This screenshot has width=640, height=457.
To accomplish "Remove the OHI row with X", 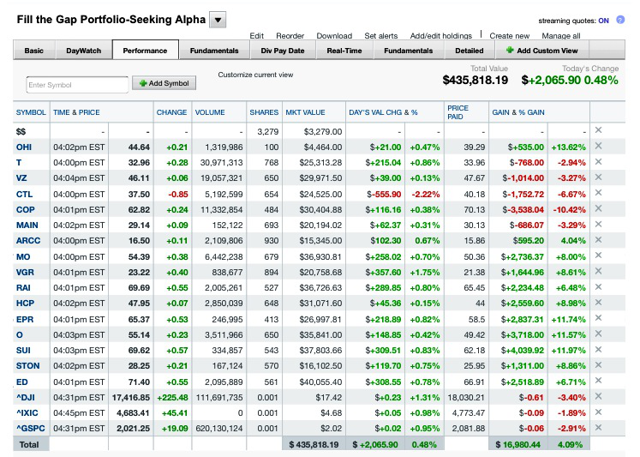I will pyautogui.click(x=598, y=146).
